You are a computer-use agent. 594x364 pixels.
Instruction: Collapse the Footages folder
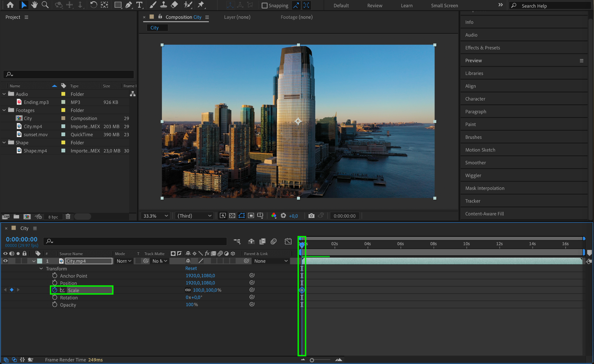tap(4, 110)
